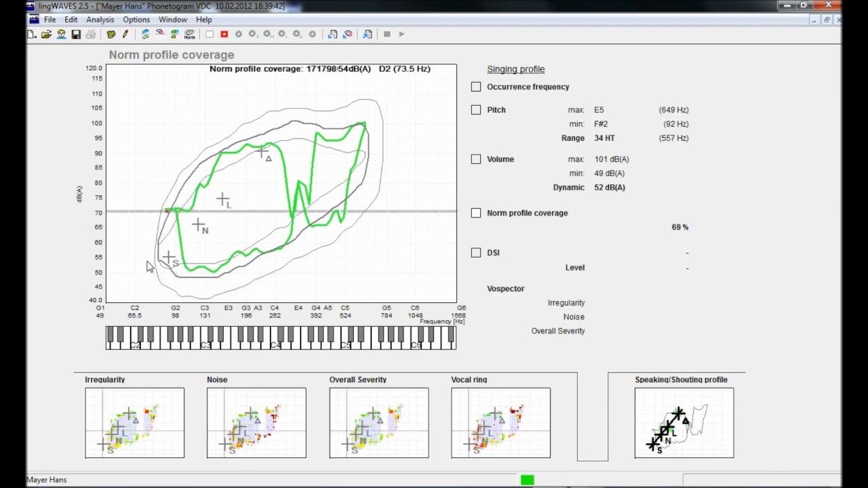Open the Speaking/Shouting profile thumbnail
This screenshot has width=868, height=488.
click(x=684, y=423)
